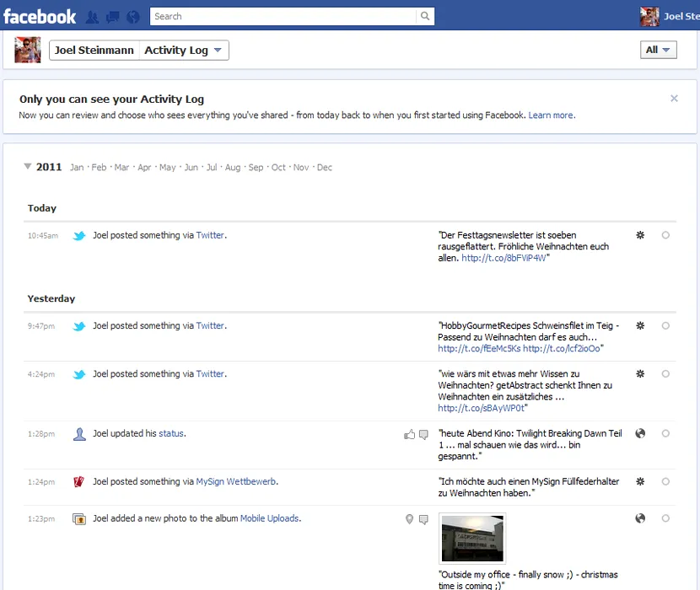The image size is (700, 590).
Task: Open public globe audience for Twilight status
Action: [640, 433]
